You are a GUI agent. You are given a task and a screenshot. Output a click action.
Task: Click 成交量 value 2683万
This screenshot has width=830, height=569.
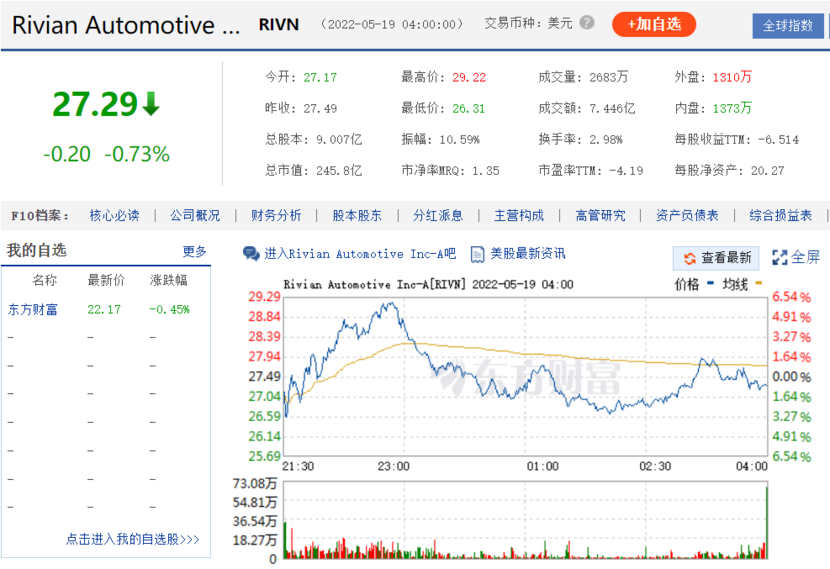[x=608, y=77]
